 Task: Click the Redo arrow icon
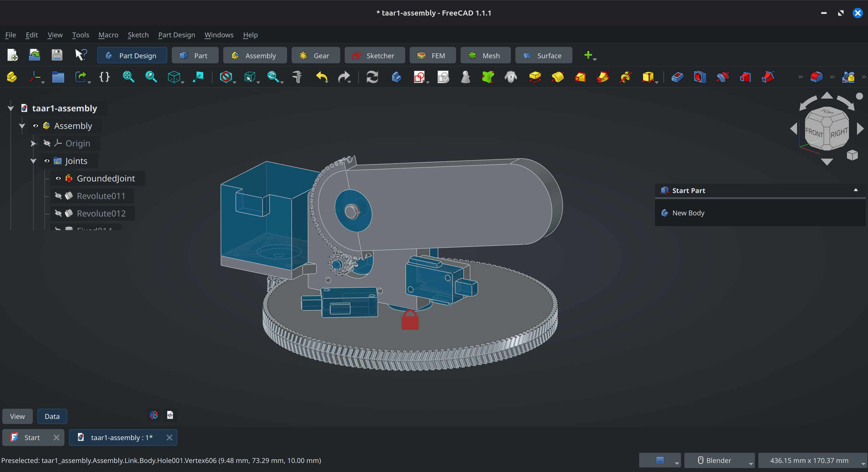click(x=344, y=77)
